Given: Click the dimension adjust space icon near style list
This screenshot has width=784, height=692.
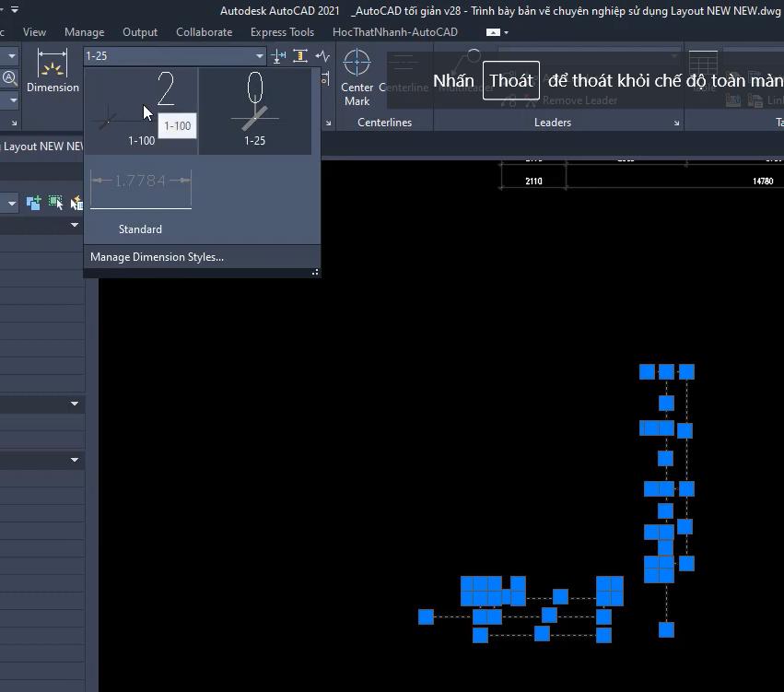Looking at the screenshot, I should point(300,56).
